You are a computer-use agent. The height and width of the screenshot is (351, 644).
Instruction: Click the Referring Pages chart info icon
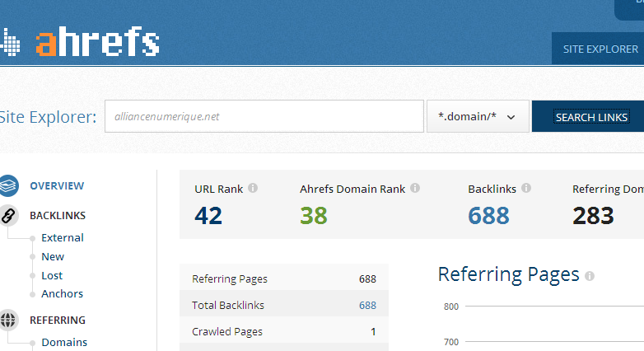pyautogui.click(x=590, y=276)
